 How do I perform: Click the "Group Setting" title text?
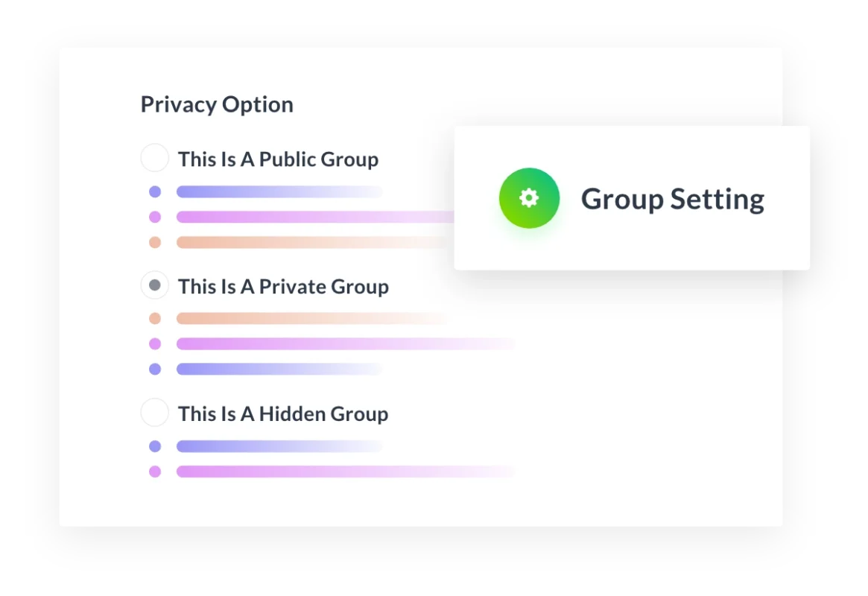point(672,199)
